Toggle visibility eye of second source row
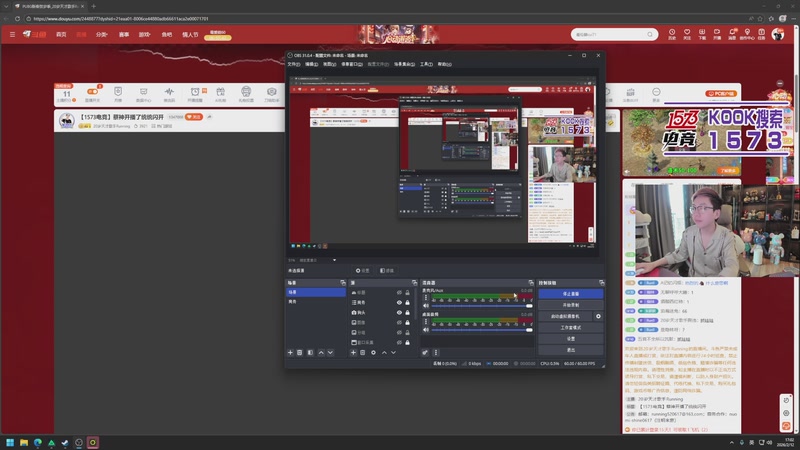This screenshot has height=450, width=800. [399, 303]
